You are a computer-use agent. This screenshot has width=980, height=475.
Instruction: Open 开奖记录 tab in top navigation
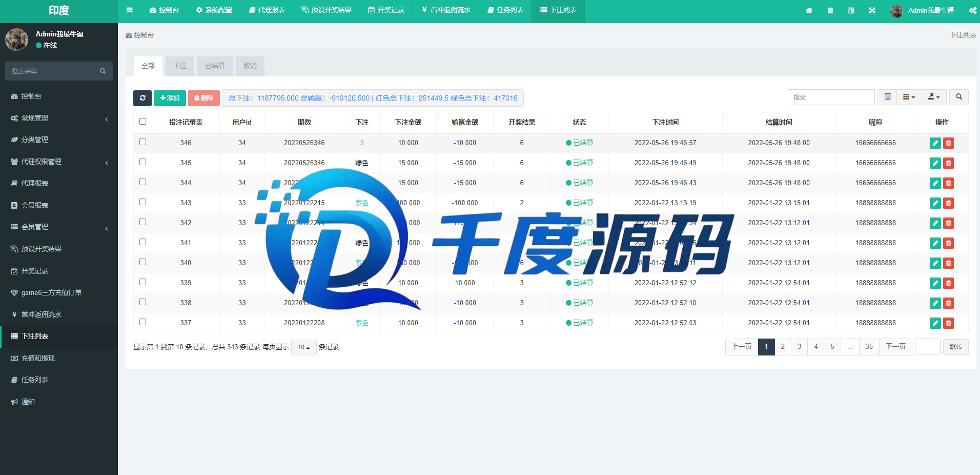click(x=386, y=10)
